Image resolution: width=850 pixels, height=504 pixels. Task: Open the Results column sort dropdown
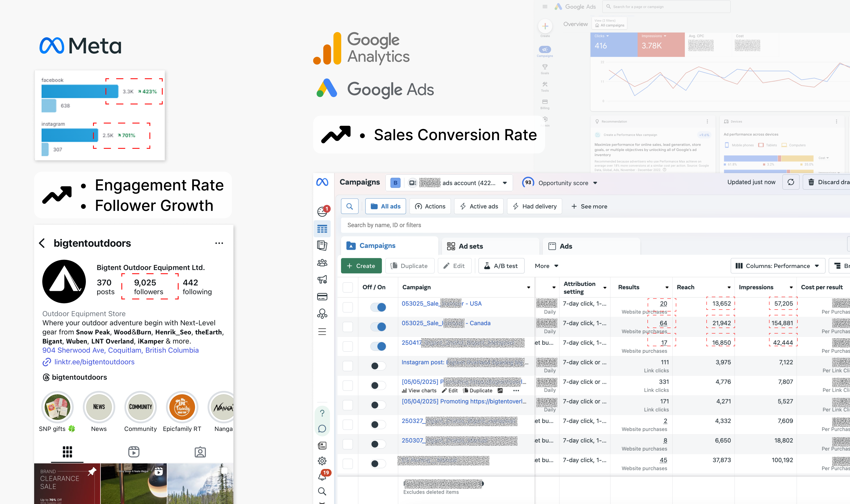click(667, 288)
